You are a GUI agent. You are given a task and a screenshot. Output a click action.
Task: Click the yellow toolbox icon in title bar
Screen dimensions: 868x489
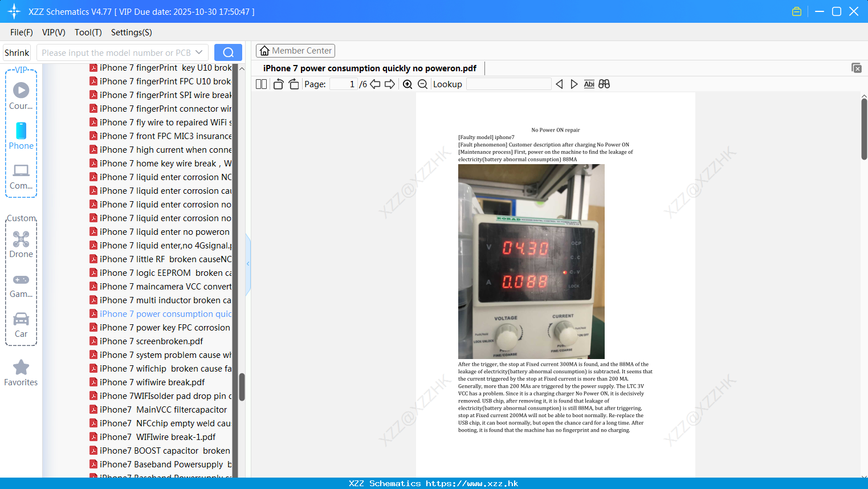797,11
